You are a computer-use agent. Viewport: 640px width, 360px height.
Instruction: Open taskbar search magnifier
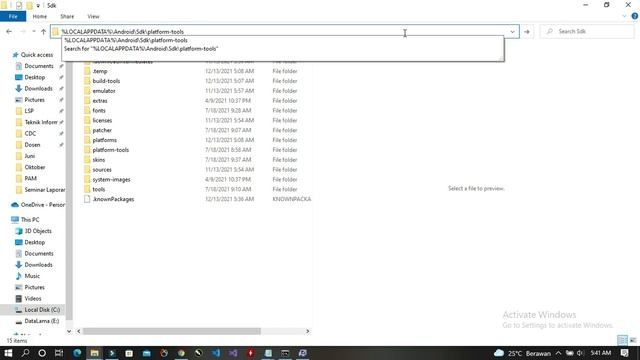click(25, 353)
